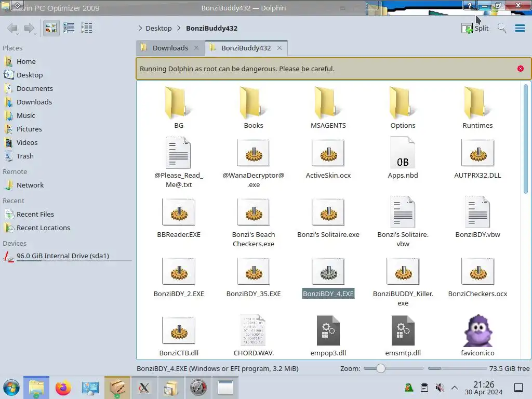Screen dimensions: 532x399
Task: Select ActiveSkin.ocx file
Action: click(x=328, y=158)
